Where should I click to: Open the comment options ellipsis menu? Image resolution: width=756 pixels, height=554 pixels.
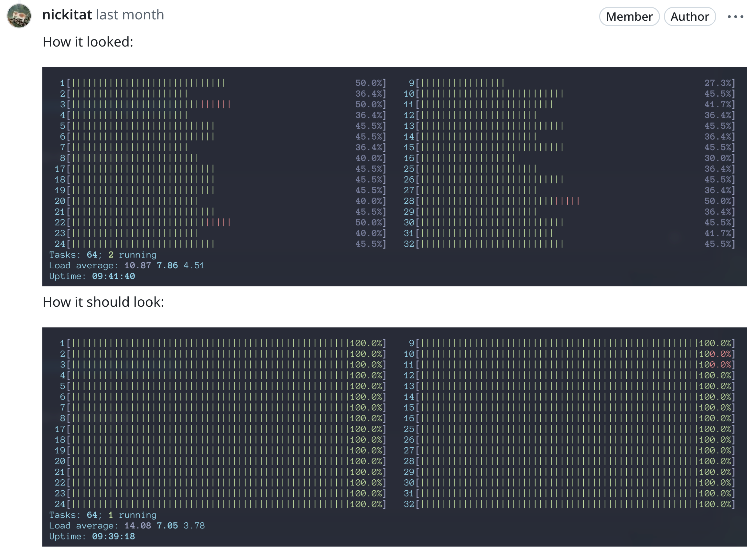[735, 16]
